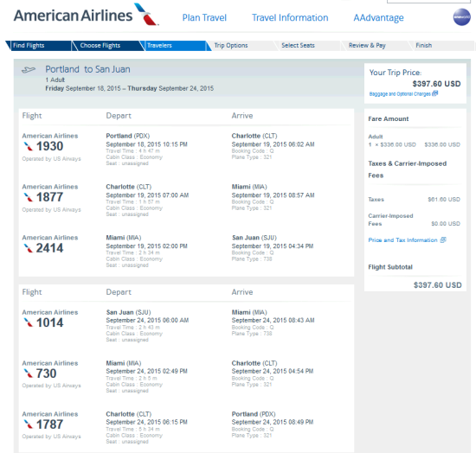This screenshot has height=453, width=476.
Task: Go back to the Find Flights step
Action: pyautogui.click(x=39, y=46)
